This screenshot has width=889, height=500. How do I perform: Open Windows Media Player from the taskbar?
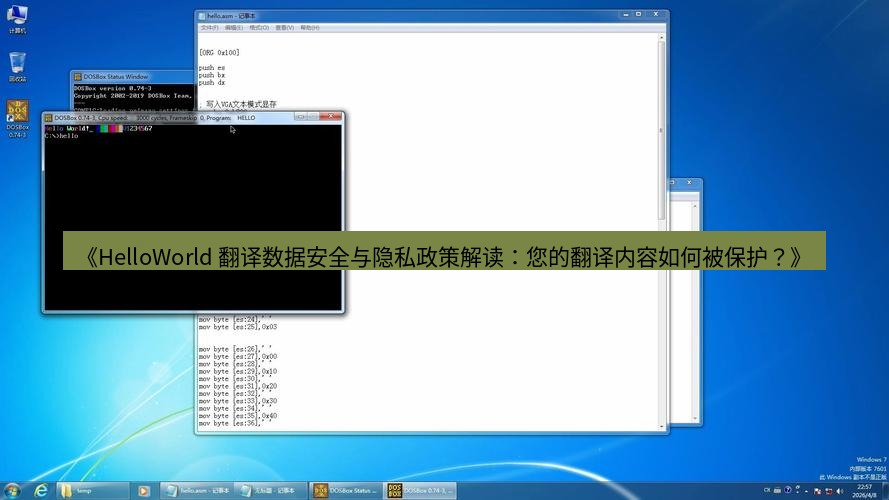point(143,491)
